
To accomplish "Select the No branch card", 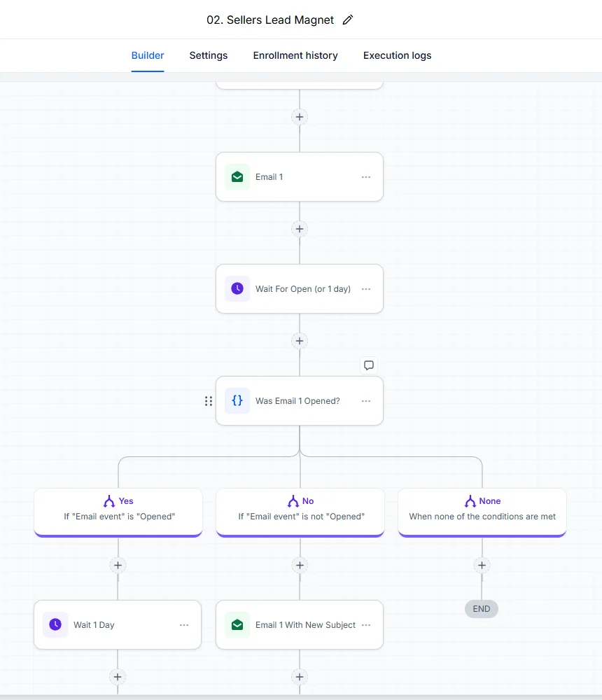I will coord(300,512).
